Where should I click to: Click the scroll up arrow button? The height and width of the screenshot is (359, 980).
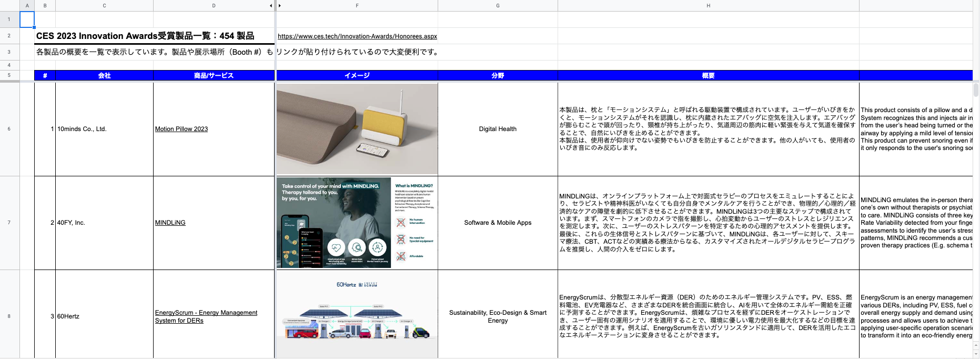coord(976,344)
